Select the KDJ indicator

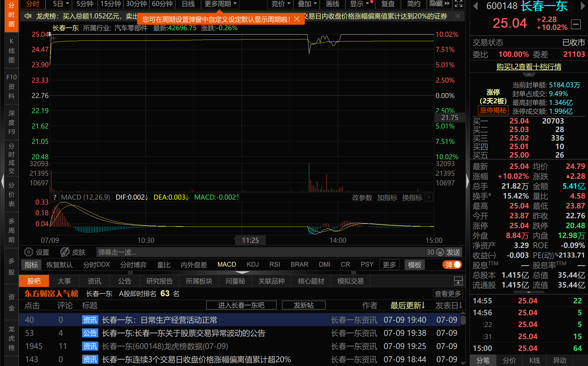(253, 264)
